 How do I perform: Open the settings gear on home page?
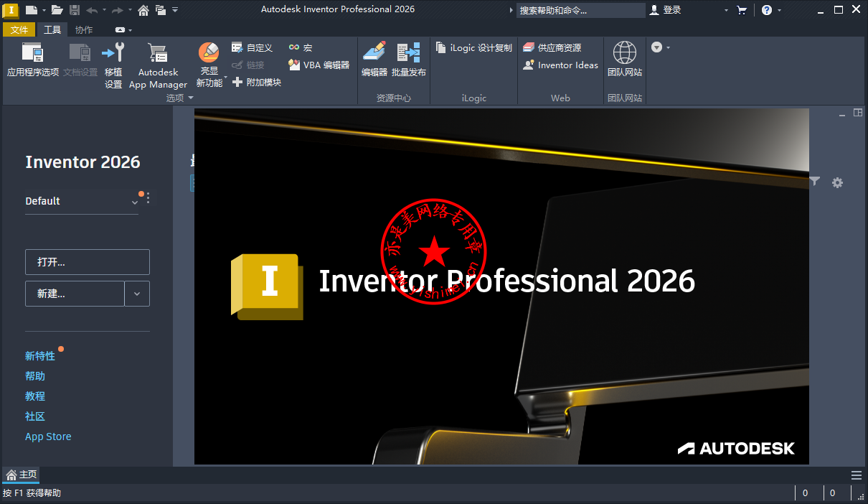tap(837, 182)
